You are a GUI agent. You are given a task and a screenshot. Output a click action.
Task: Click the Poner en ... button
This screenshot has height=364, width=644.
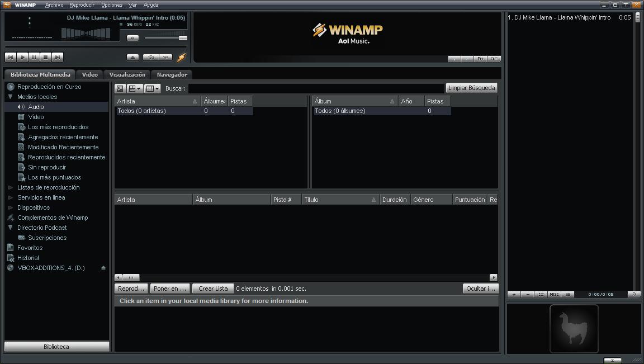click(x=170, y=289)
